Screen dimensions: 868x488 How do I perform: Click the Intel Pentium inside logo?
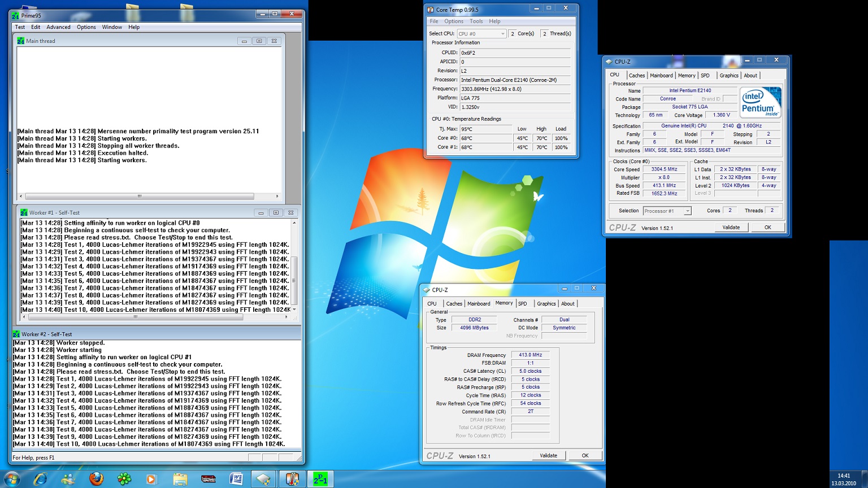[x=761, y=102]
